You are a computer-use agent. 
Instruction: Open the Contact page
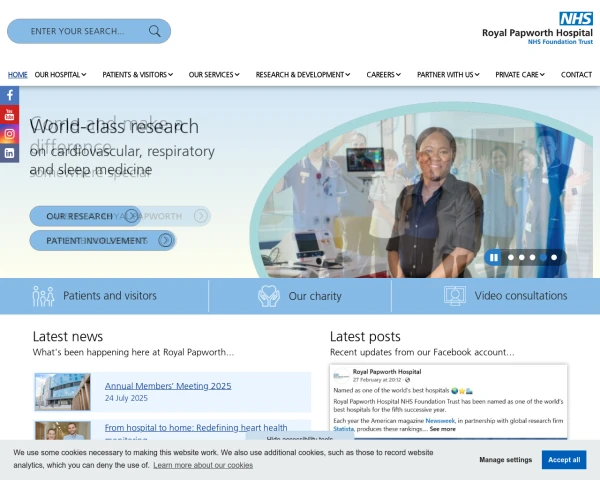pyautogui.click(x=576, y=75)
